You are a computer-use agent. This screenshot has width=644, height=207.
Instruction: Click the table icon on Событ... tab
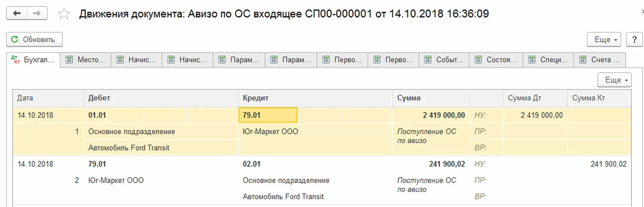pos(428,60)
